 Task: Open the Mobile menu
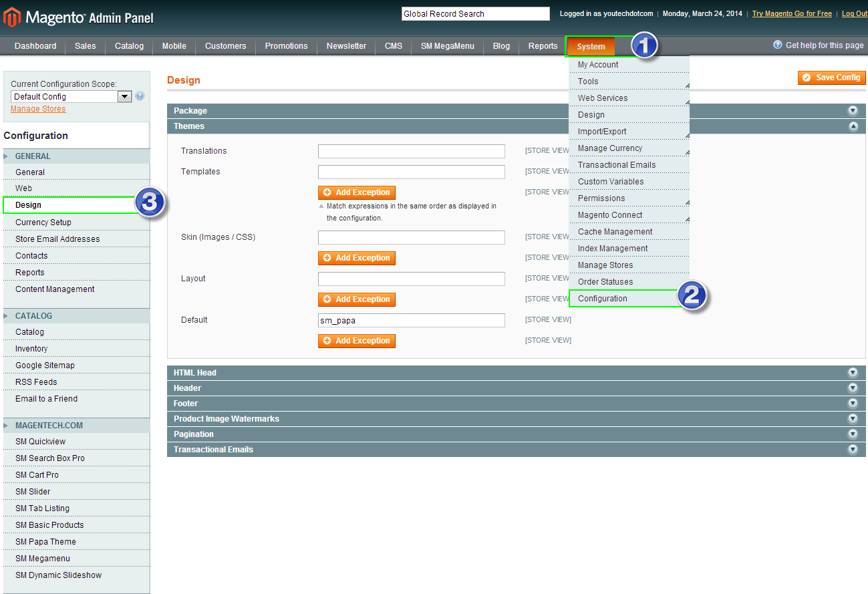pyautogui.click(x=174, y=46)
